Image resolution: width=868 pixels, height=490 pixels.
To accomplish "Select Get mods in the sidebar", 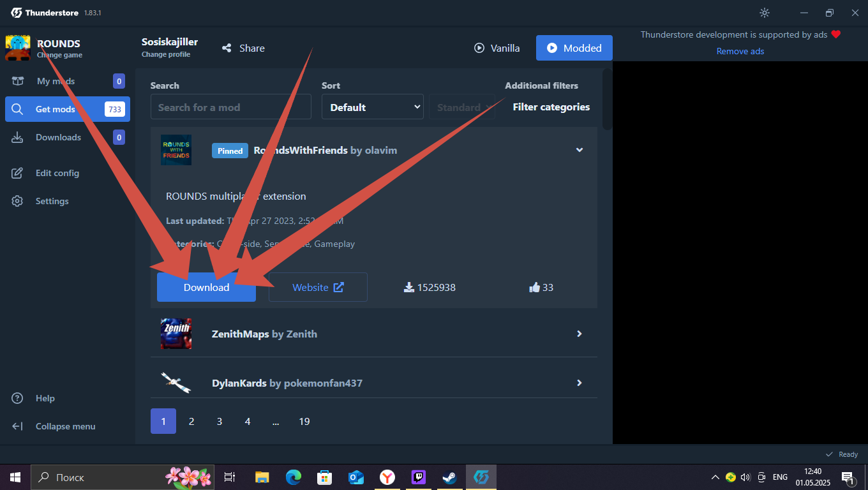I will click(x=67, y=109).
